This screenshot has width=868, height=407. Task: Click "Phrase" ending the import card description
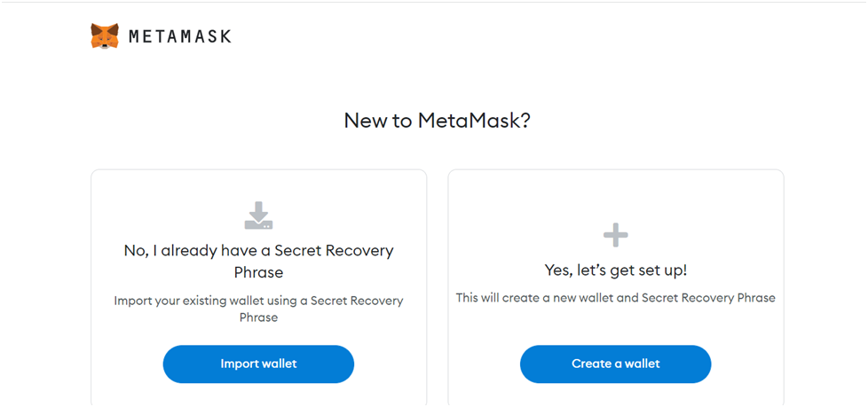[258, 317]
